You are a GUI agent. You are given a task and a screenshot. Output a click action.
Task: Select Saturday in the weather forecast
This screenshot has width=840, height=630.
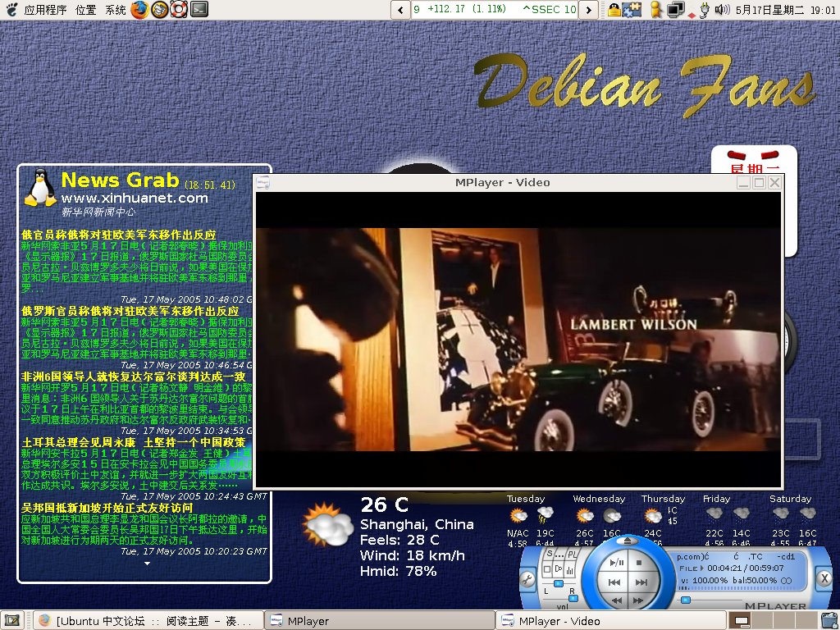(x=790, y=499)
